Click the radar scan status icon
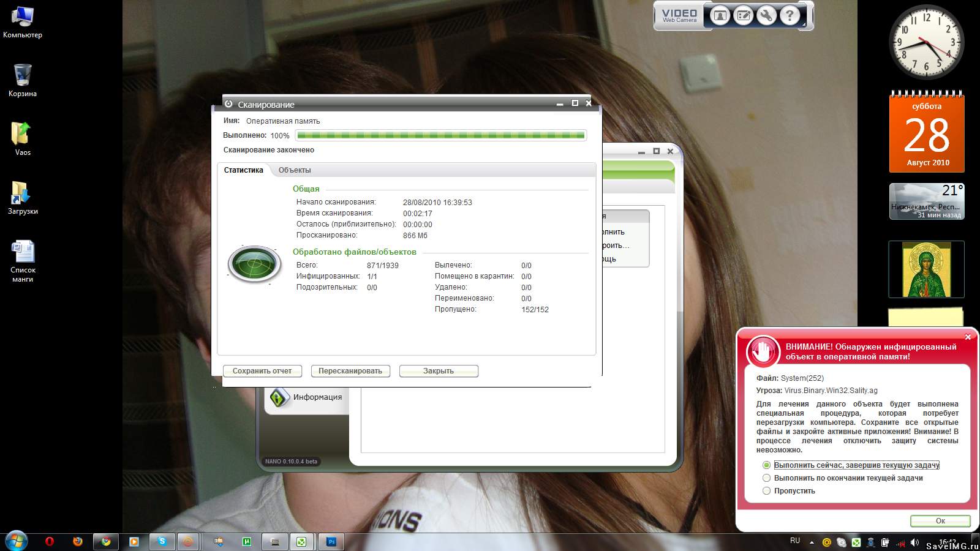The width and height of the screenshot is (980, 551). pos(255,264)
